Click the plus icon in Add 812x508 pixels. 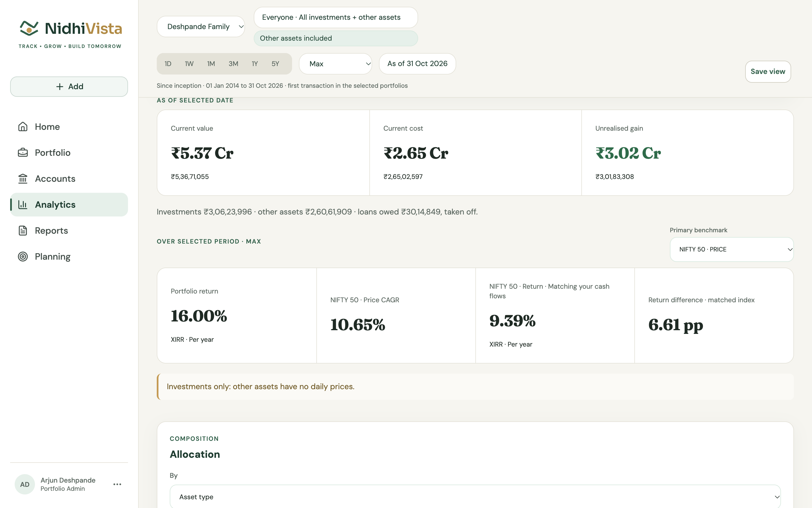coord(60,87)
